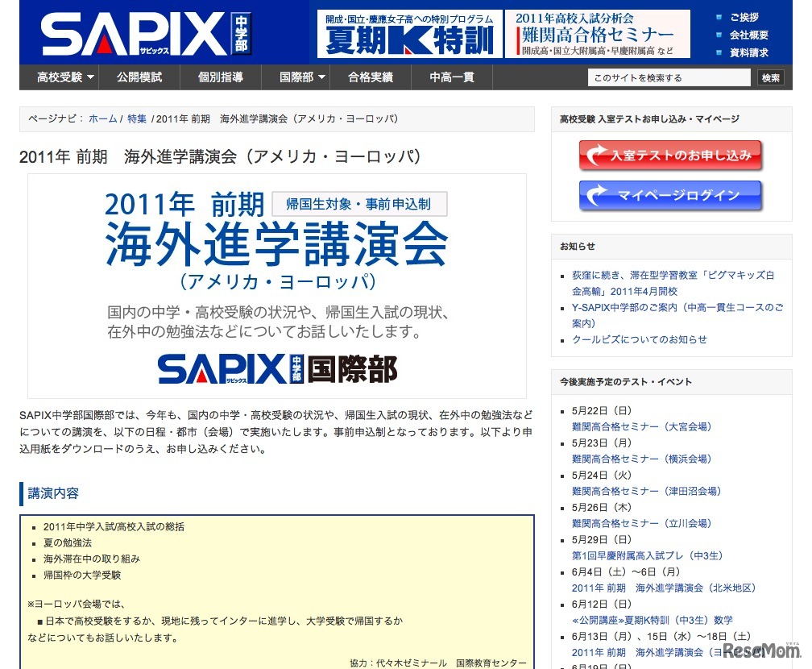This screenshot has width=812, height=669.
Task: Click the マイページログイン blue button
Action: pyautogui.click(x=670, y=195)
